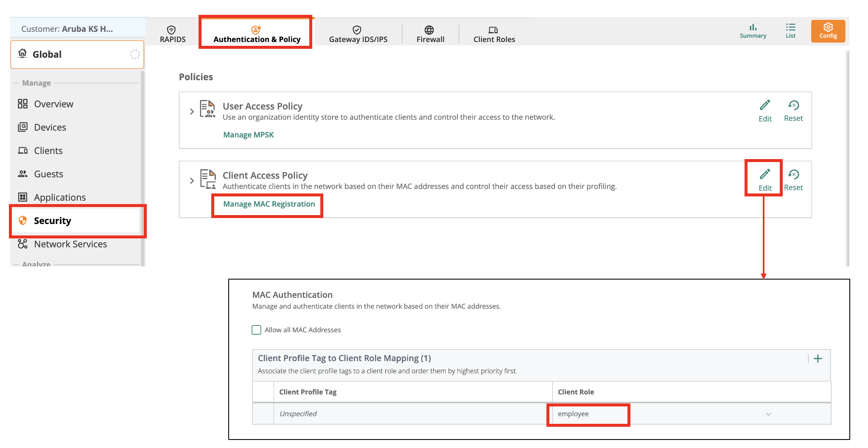Open the Manage MPSK link

tap(248, 135)
